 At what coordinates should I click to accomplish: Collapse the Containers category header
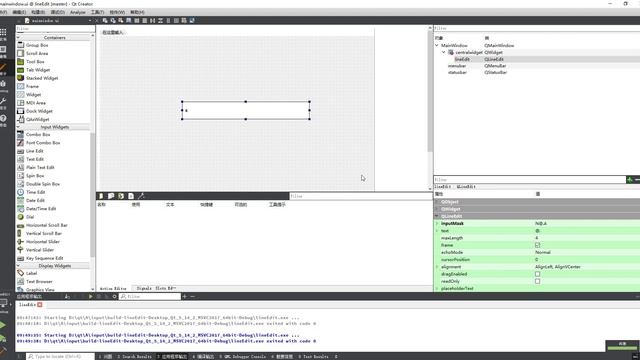pos(54,38)
